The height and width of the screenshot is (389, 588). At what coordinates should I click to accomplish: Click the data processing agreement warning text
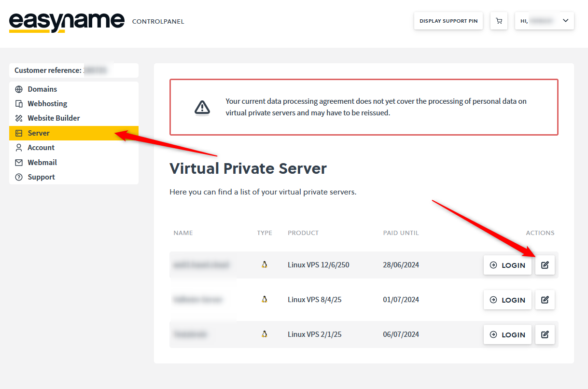[x=376, y=107]
